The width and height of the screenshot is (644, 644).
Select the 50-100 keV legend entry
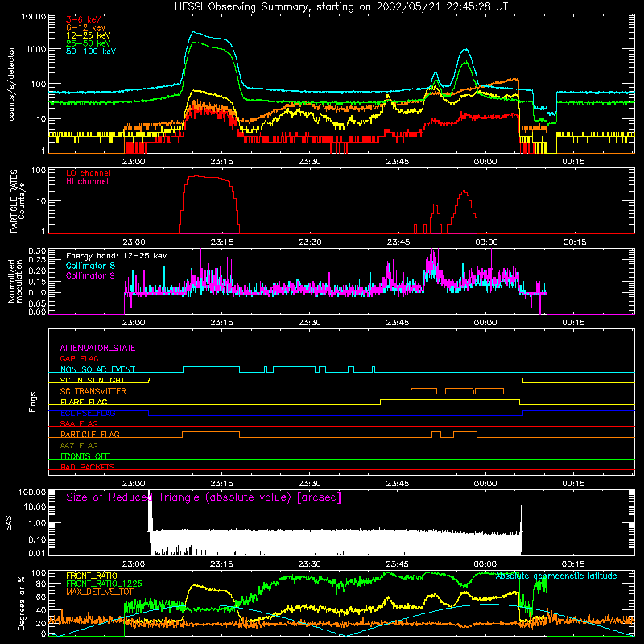tap(91, 51)
